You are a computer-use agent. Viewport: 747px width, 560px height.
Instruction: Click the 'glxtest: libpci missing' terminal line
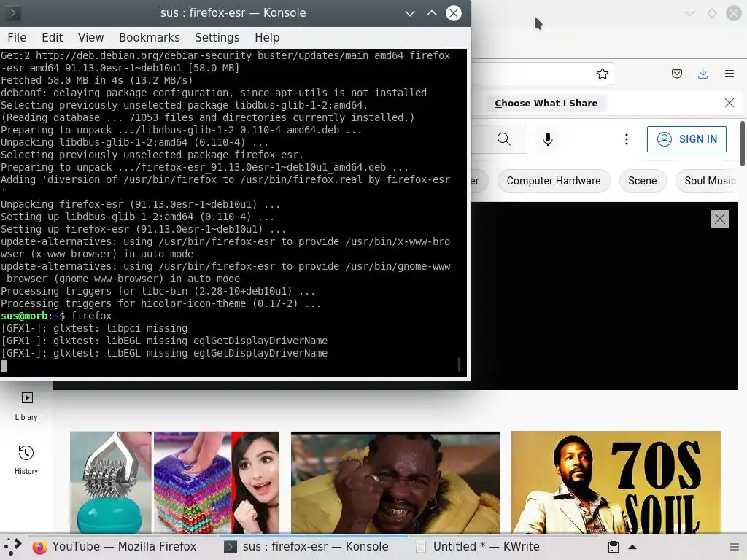click(94, 328)
